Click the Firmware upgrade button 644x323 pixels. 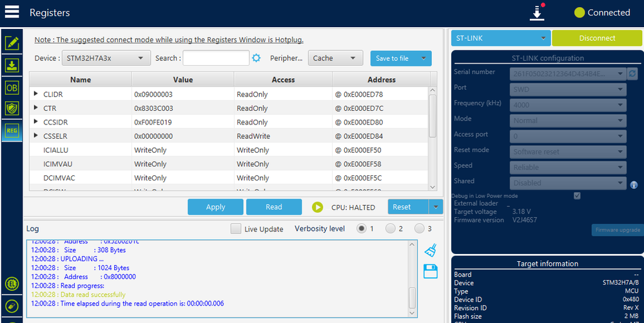tap(618, 230)
